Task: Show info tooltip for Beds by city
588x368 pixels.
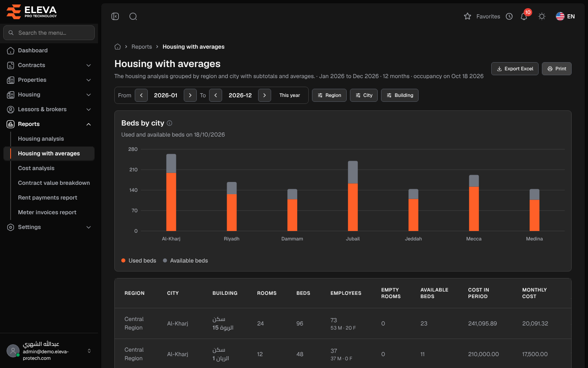Action: (x=169, y=123)
